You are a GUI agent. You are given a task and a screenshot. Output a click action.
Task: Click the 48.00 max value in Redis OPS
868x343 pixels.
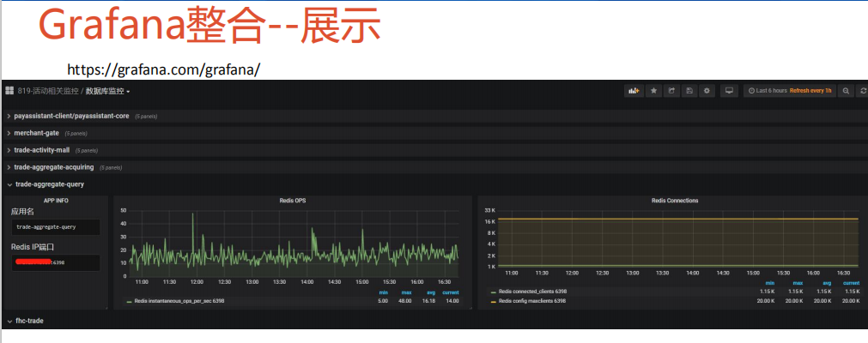pos(406,301)
